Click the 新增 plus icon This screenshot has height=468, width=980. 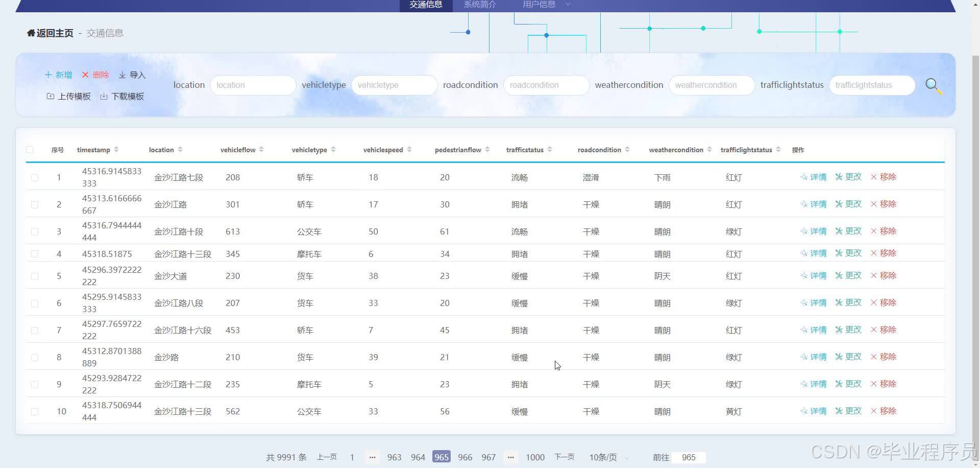click(48, 75)
